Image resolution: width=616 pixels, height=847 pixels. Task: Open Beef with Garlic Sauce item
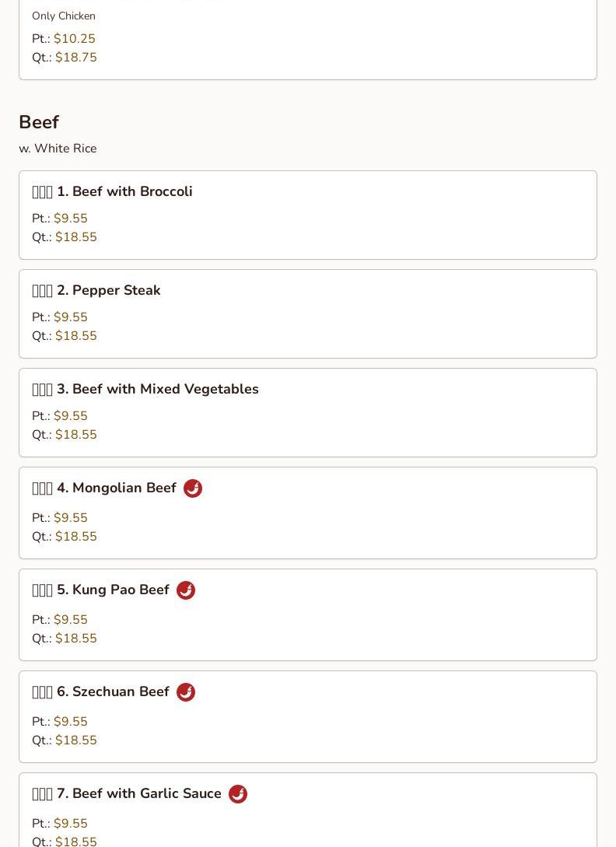(138, 793)
